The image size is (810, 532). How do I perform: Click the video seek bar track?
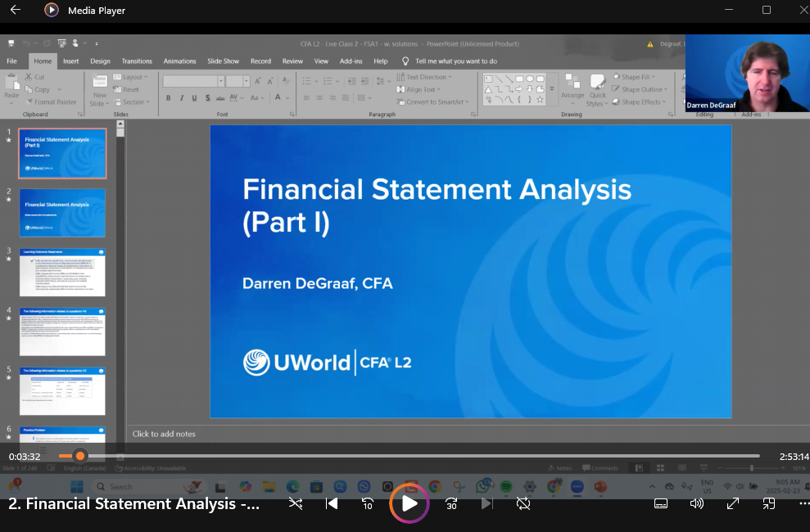(x=410, y=456)
